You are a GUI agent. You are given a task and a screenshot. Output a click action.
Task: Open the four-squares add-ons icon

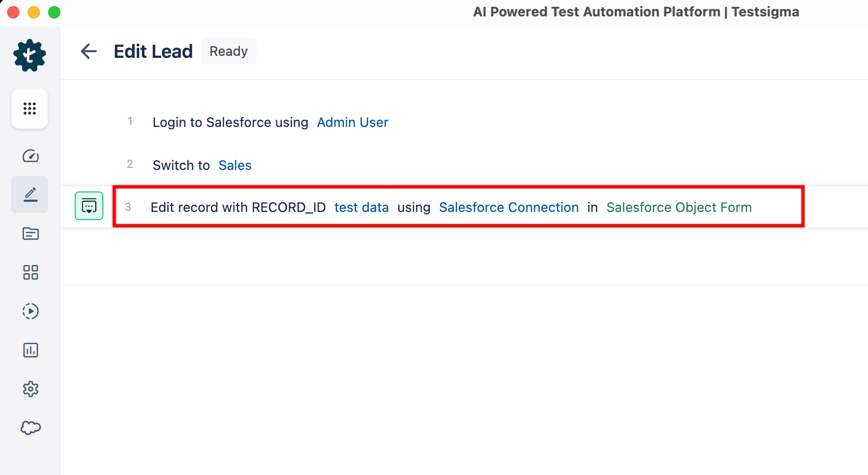31,272
